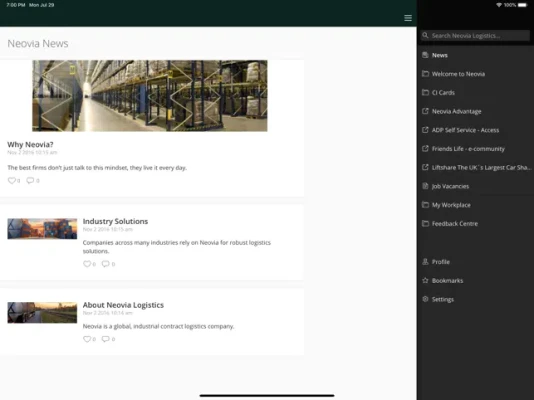Open Liftshare The UK's Largest Car Sha... item
Viewport: 534px width, 400px height.
click(x=481, y=167)
